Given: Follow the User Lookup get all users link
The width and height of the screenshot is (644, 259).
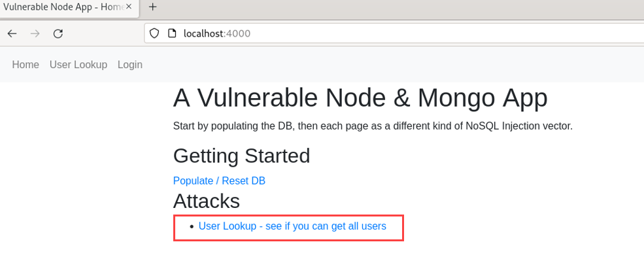Looking at the screenshot, I should click(292, 226).
